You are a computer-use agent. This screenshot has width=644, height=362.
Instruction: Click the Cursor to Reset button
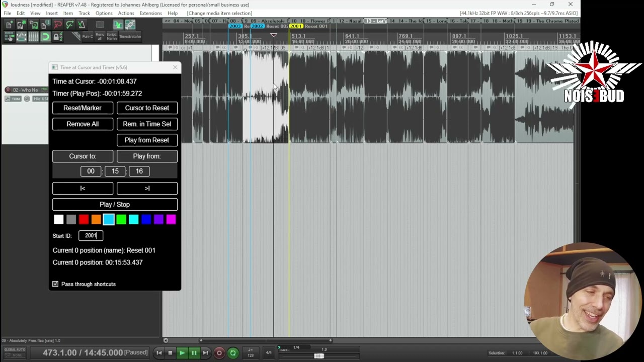(147, 108)
